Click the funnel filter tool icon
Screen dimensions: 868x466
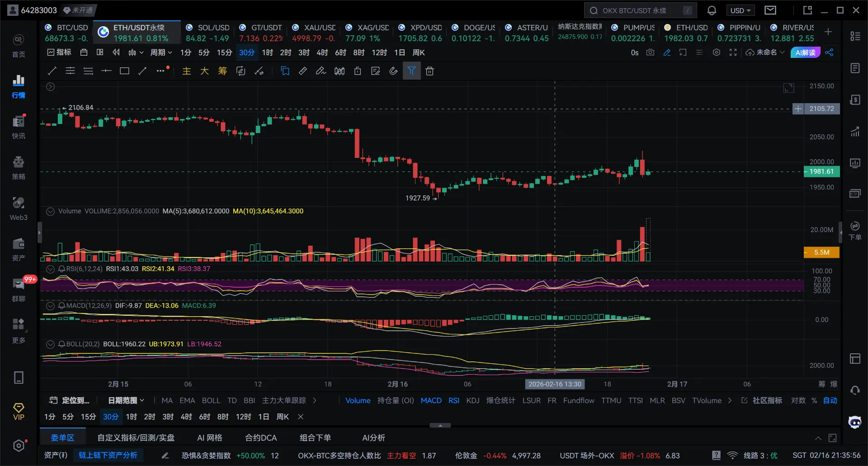(x=411, y=71)
